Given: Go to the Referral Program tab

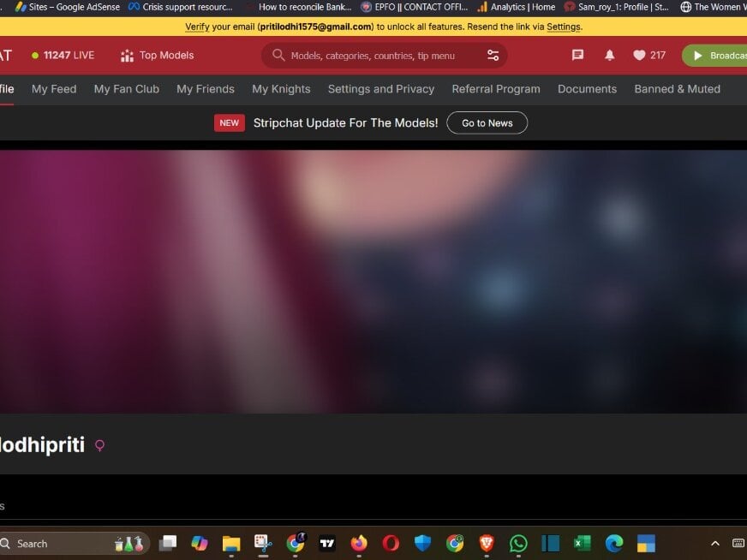Looking at the screenshot, I should [x=496, y=89].
